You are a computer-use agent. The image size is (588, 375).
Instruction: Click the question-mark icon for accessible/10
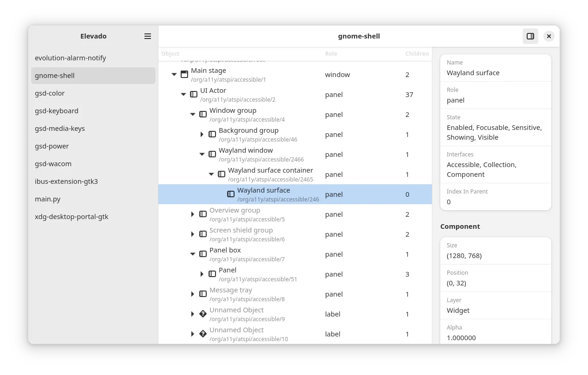coord(203,334)
